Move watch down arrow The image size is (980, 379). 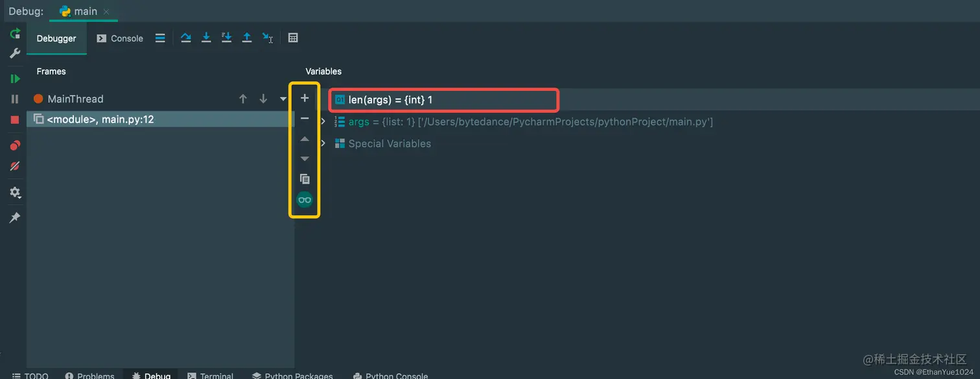click(305, 159)
